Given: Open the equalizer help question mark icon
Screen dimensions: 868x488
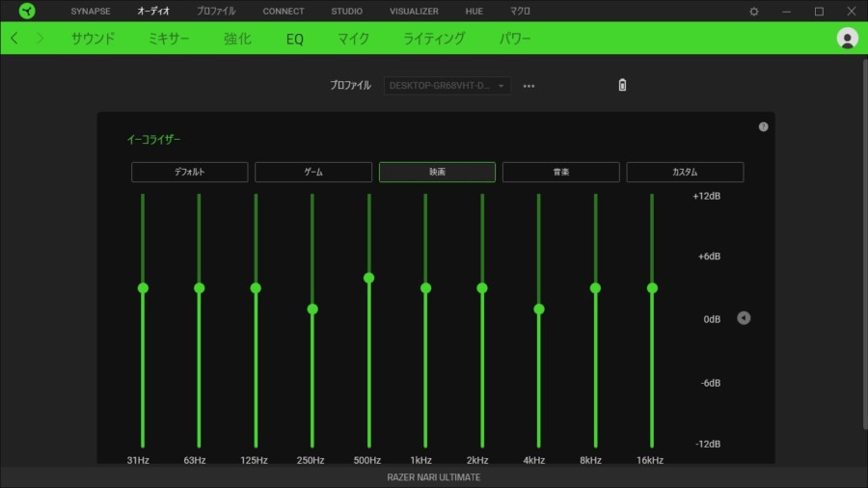Looking at the screenshot, I should click(x=763, y=126).
